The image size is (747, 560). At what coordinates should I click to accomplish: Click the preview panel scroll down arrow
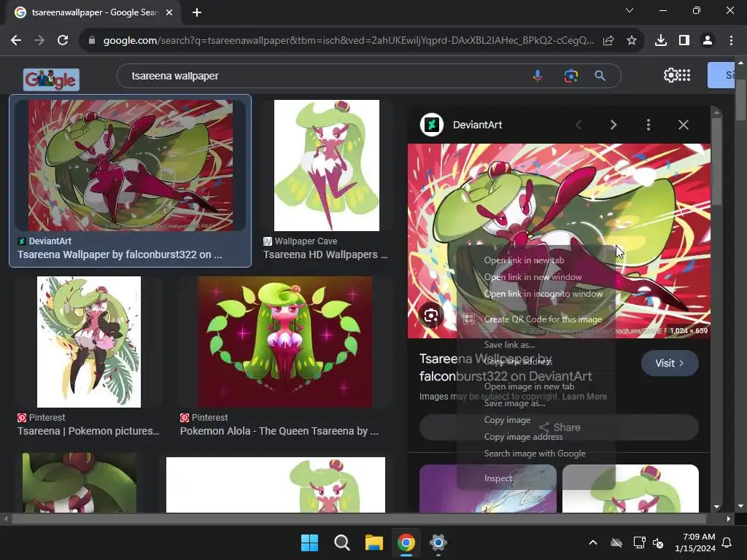(716, 507)
